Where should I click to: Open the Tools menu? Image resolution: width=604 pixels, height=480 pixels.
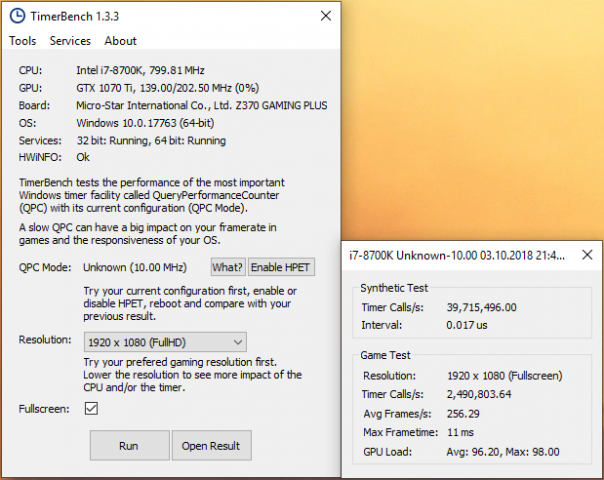click(x=22, y=41)
